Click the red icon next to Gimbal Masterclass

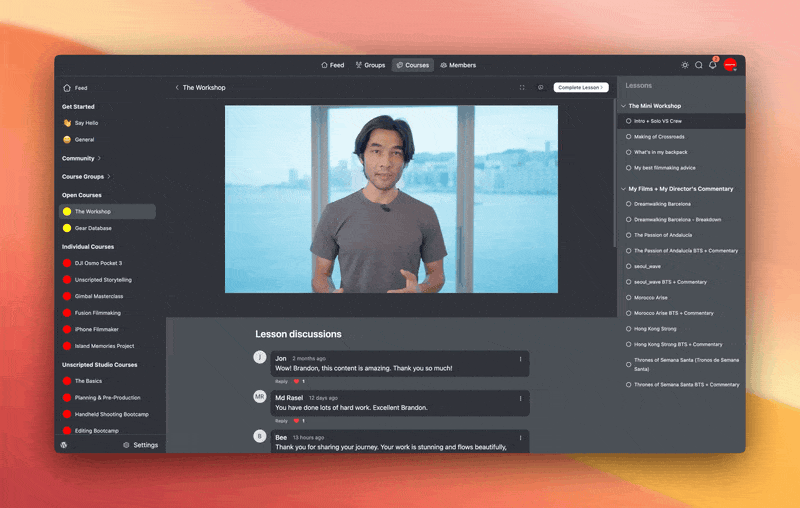click(x=67, y=296)
